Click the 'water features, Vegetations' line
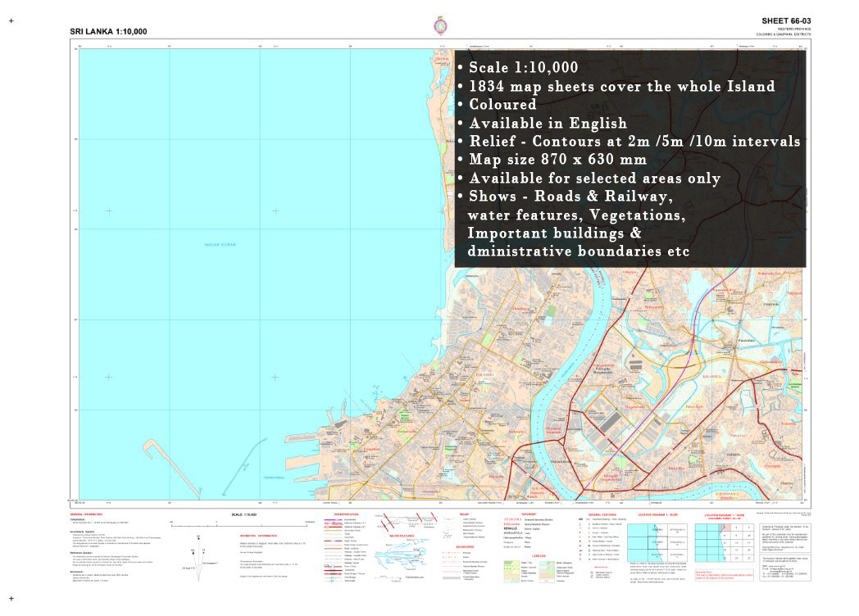859x616 pixels. point(576,215)
